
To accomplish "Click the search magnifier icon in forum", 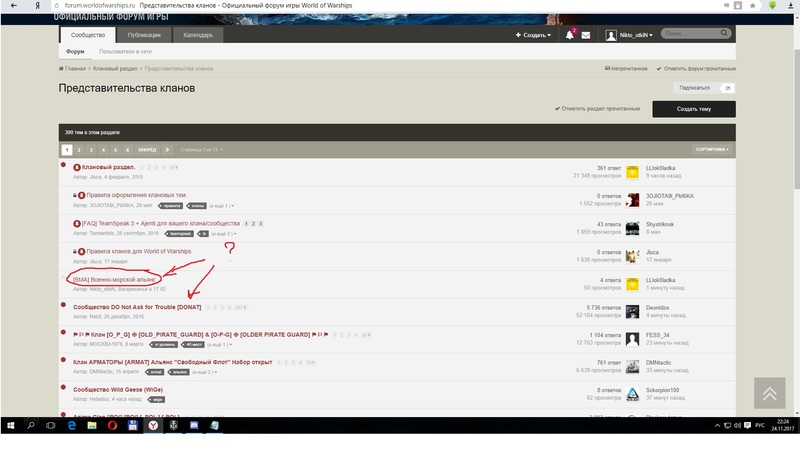I will [724, 33].
